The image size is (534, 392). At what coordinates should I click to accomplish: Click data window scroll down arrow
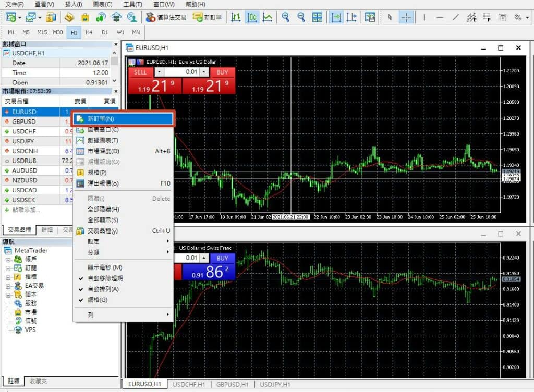(x=114, y=81)
